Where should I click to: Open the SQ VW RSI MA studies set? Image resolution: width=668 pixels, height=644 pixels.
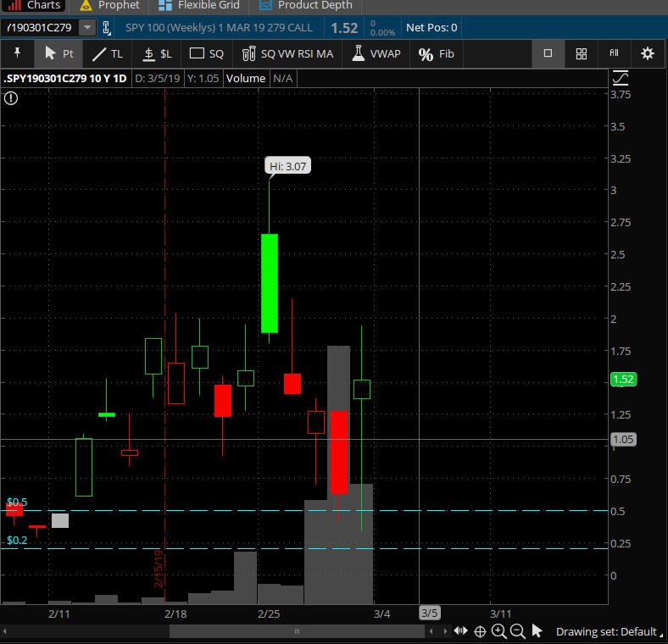click(287, 53)
